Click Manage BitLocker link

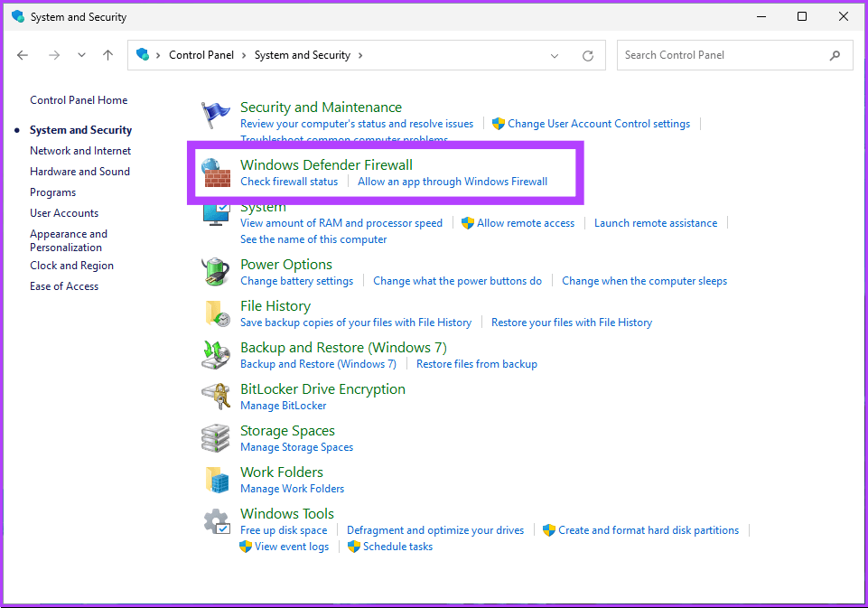[x=284, y=406]
